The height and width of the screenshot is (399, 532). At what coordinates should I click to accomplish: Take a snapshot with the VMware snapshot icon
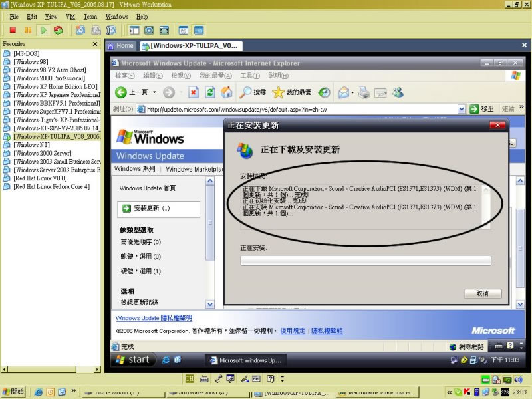(x=80, y=30)
